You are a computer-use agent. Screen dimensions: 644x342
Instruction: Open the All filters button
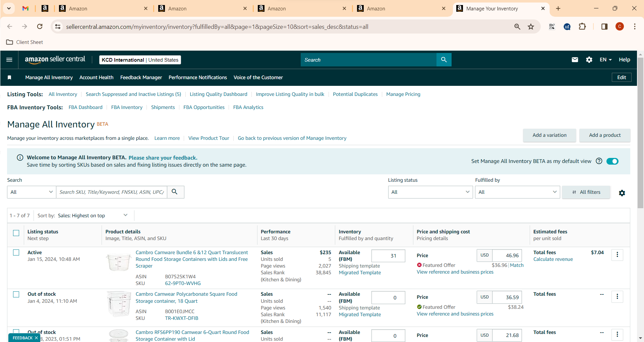(x=586, y=192)
